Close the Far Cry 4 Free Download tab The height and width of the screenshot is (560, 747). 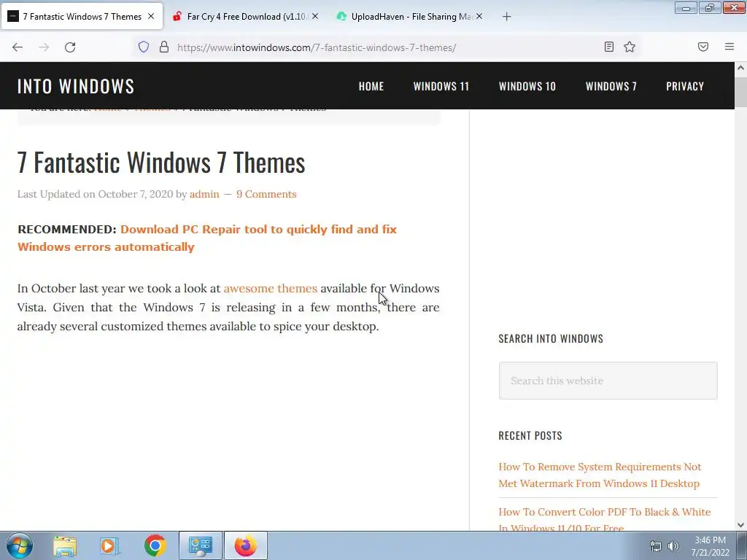tap(315, 16)
